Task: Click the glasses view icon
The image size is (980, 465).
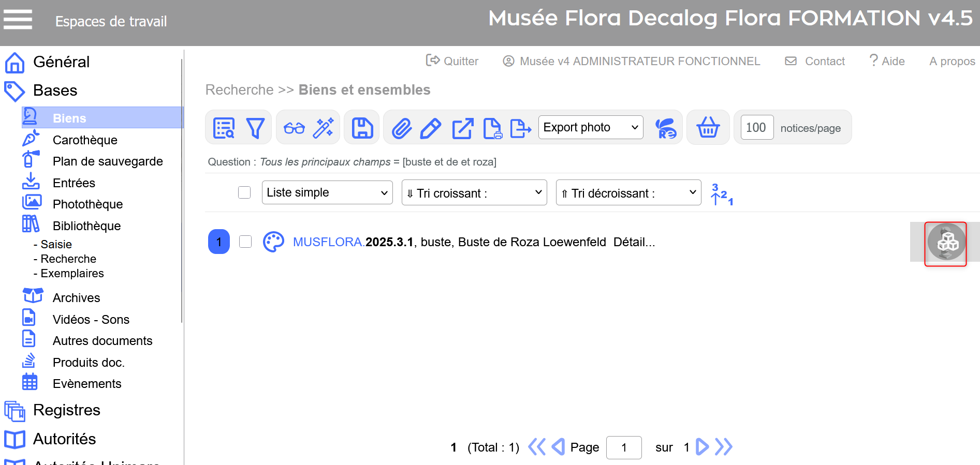Action: (x=294, y=128)
